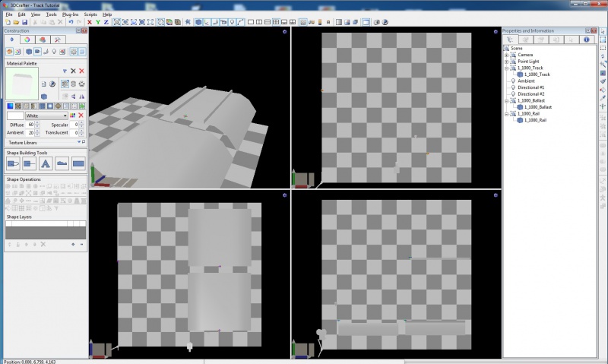Select the terrain shape building tool

[x=62, y=164]
